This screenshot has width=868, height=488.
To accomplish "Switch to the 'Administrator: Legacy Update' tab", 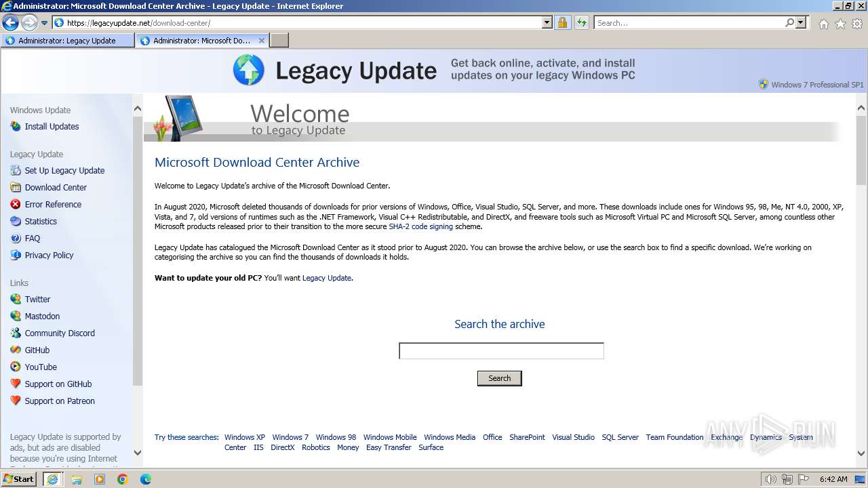I will 67,41.
